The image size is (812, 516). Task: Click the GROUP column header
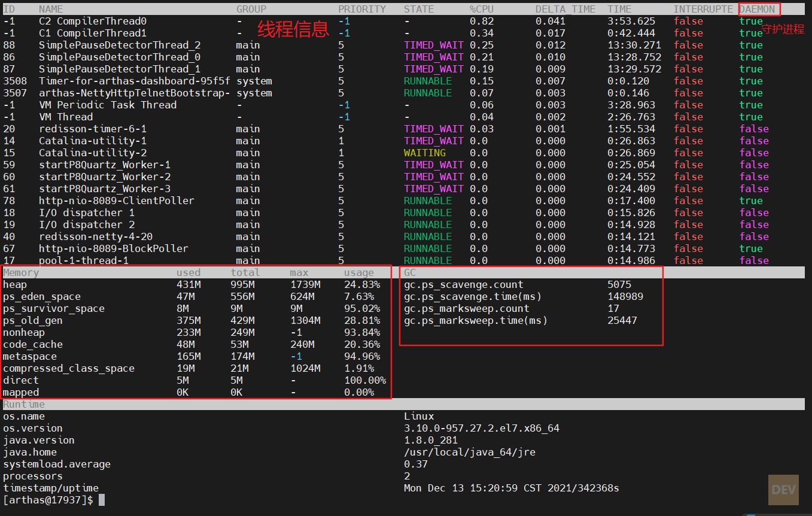[251, 9]
